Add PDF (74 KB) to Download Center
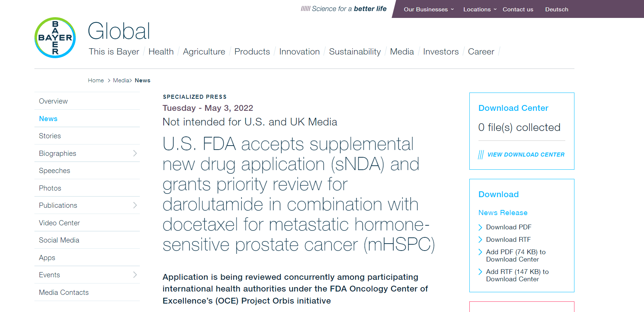This screenshot has width=644, height=312. pos(515,256)
